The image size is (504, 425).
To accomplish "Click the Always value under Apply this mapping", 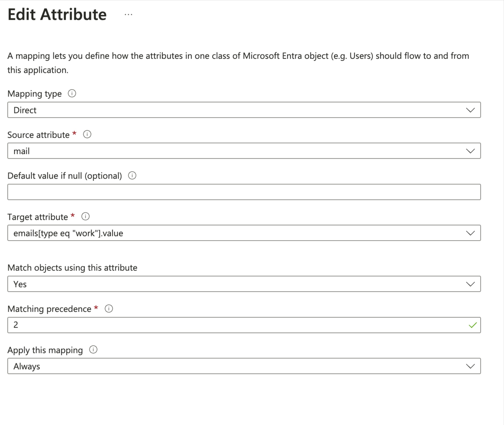I will click(27, 366).
